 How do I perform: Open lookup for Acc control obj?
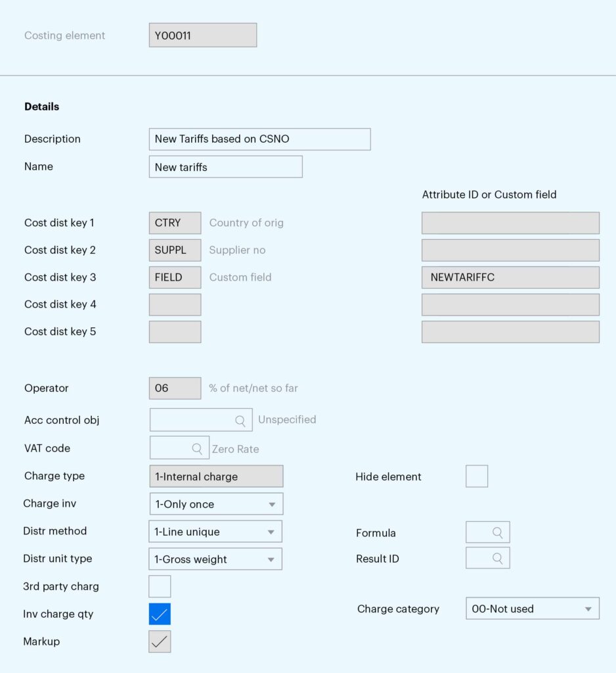point(240,421)
